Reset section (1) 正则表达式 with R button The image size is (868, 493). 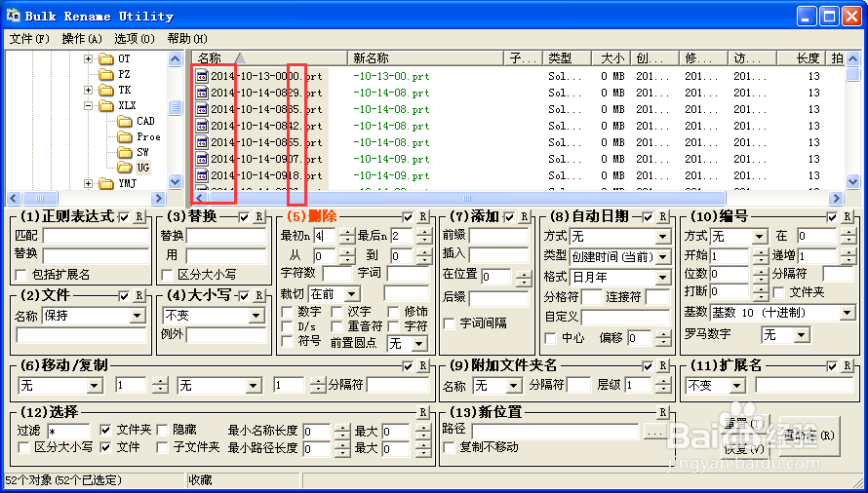pyautogui.click(x=138, y=217)
